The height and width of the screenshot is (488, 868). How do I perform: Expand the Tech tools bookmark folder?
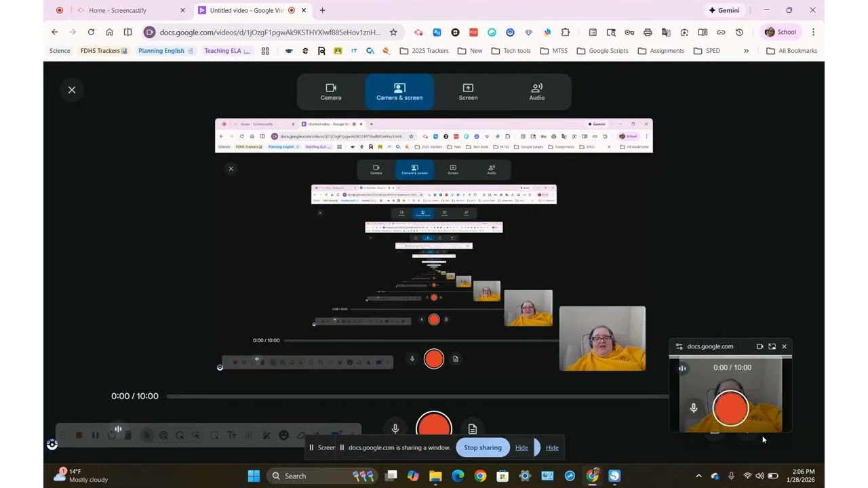[x=511, y=51]
